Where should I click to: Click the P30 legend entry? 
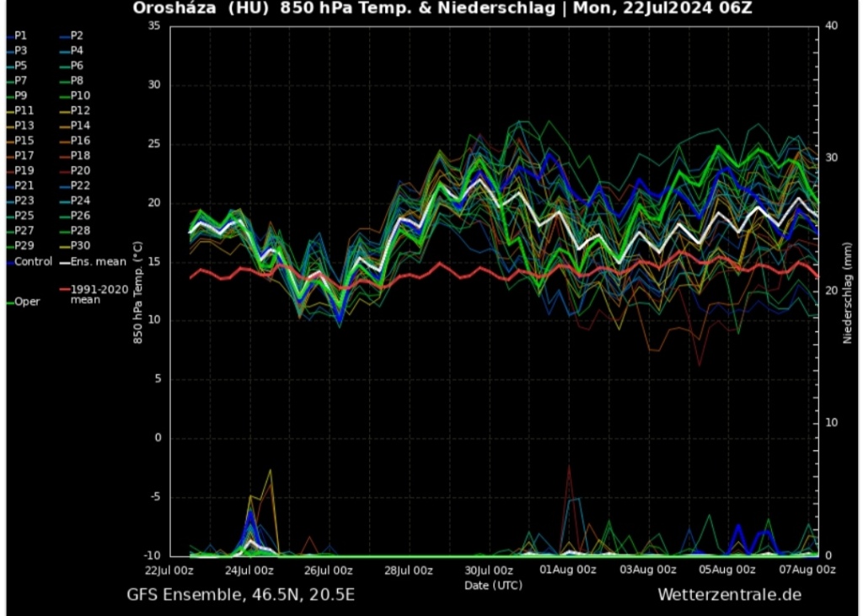point(80,245)
